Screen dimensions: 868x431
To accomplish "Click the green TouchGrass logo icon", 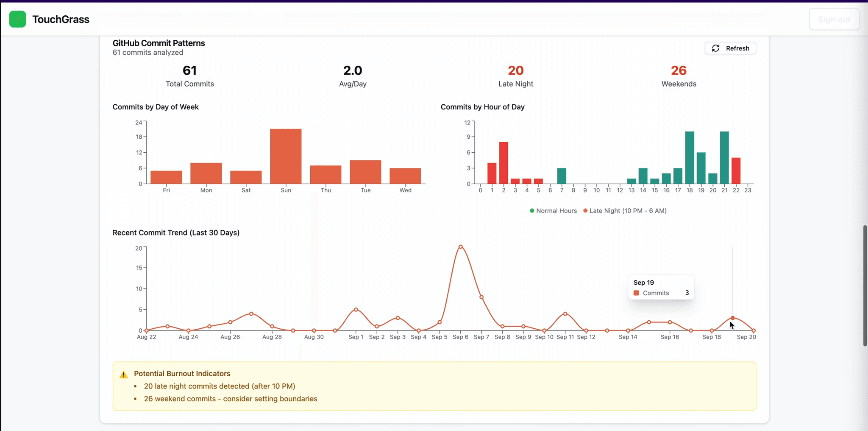I will tap(17, 19).
